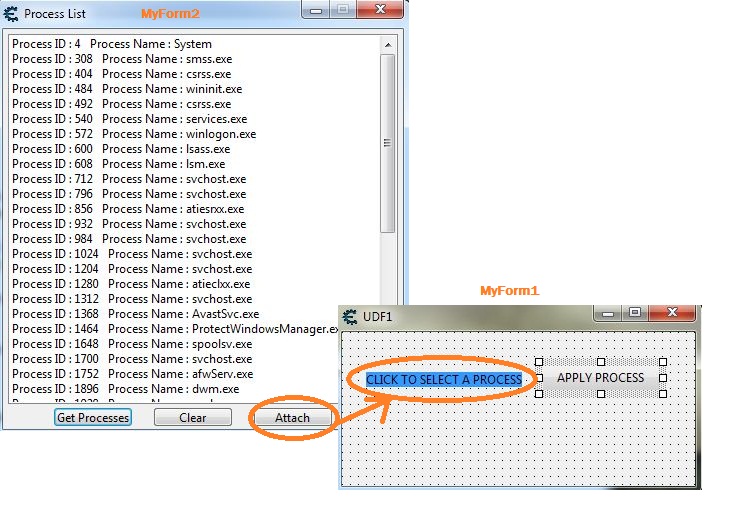Choose the dwm.exe process with ID 1896

(x=125, y=389)
